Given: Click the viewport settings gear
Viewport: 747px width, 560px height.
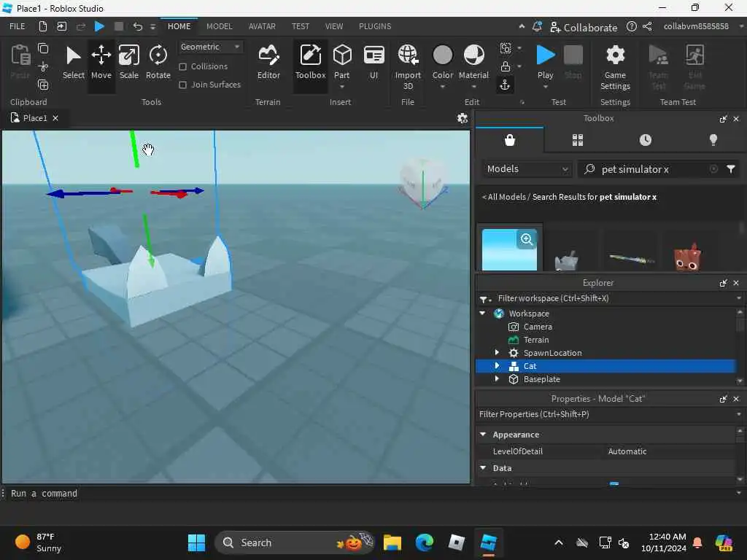Looking at the screenshot, I should click(x=462, y=118).
